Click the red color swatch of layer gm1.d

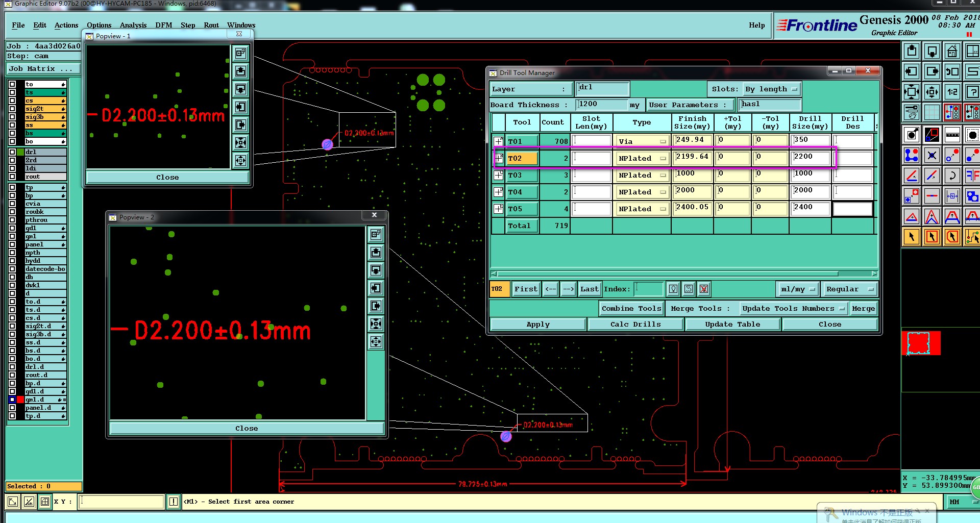click(20, 400)
